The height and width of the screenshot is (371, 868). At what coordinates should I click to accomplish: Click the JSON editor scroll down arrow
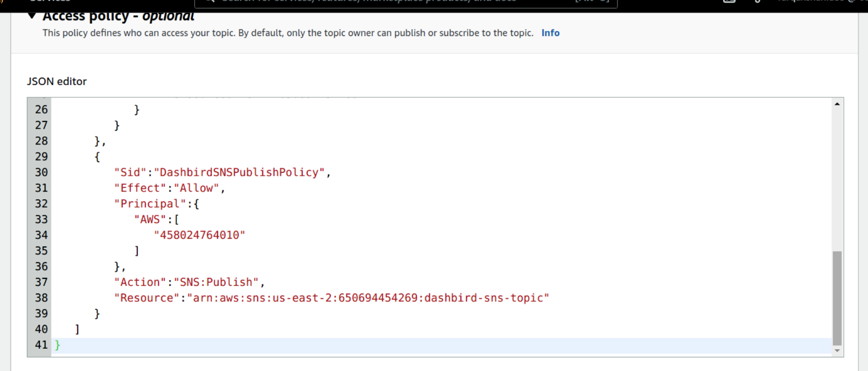click(x=837, y=351)
